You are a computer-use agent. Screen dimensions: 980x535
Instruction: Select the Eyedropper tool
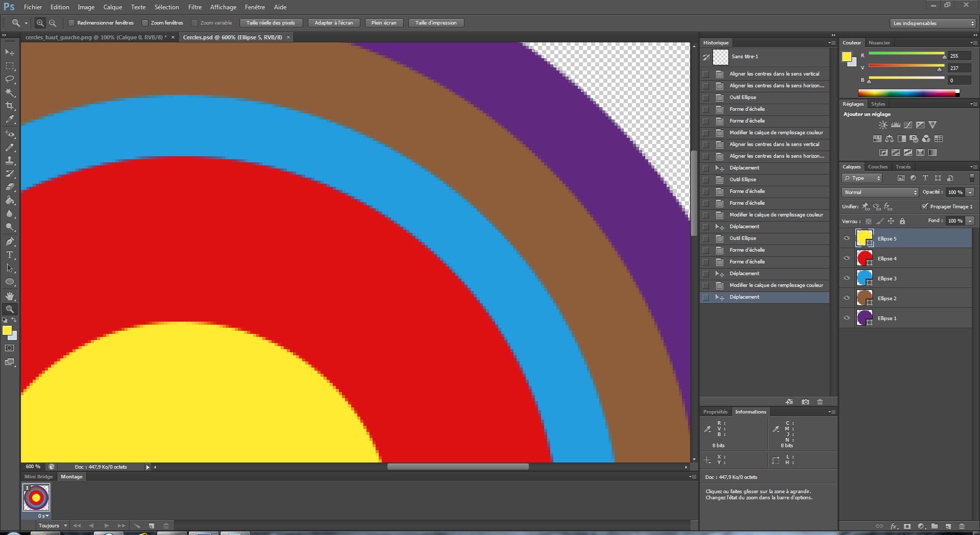click(x=10, y=119)
